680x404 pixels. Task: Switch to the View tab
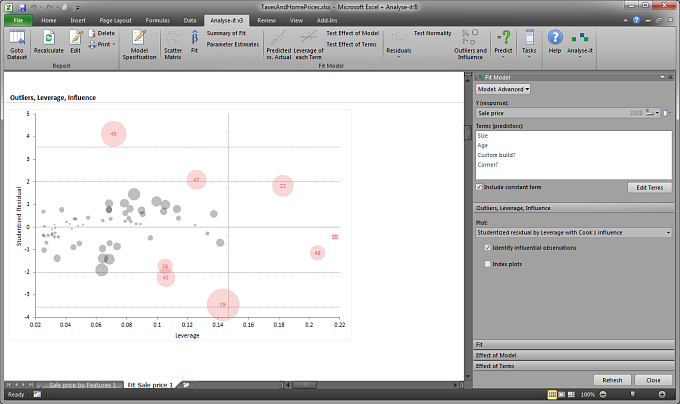(296, 20)
